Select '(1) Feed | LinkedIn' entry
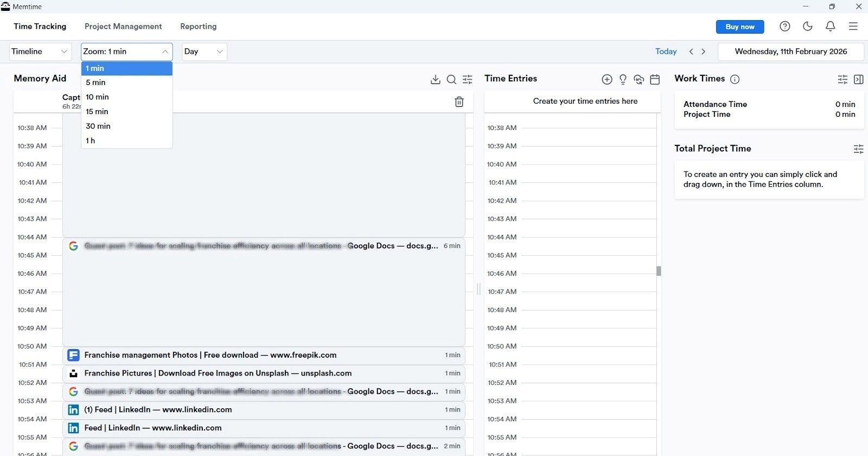Image resolution: width=868 pixels, height=456 pixels. point(264,410)
